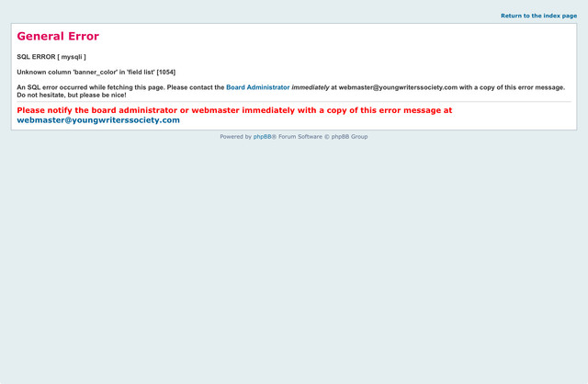Select the 'Forum Software © phpBB Group' footer text
This screenshot has height=384, width=588.
322,137
